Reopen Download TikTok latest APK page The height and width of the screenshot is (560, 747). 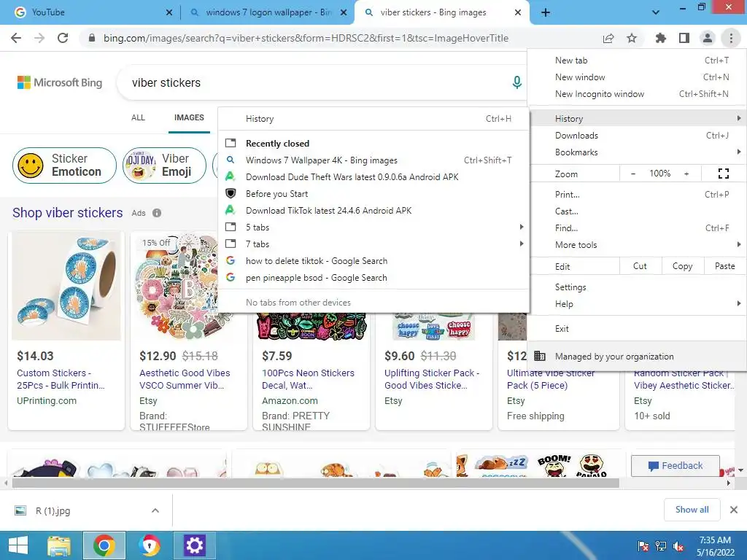pos(373,211)
